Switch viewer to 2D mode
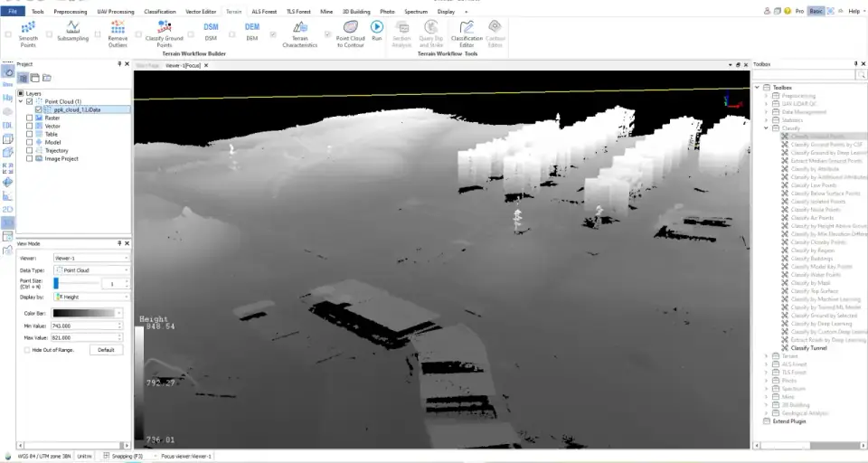 point(8,210)
